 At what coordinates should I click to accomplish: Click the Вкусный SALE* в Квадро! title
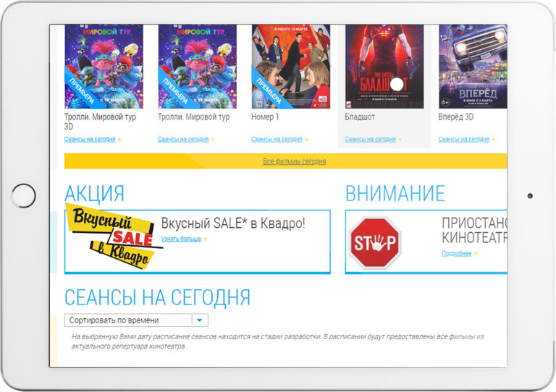coord(232,223)
